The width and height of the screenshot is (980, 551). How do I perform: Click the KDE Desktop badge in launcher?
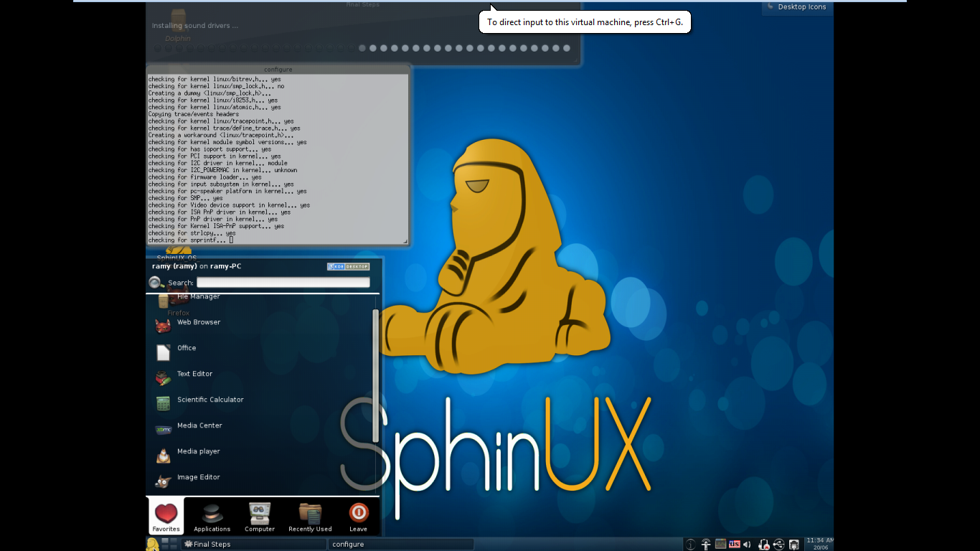coord(348,267)
